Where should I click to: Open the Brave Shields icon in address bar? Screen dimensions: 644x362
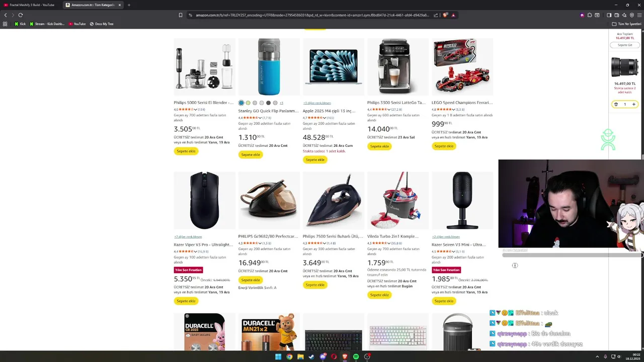click(445, 15)
